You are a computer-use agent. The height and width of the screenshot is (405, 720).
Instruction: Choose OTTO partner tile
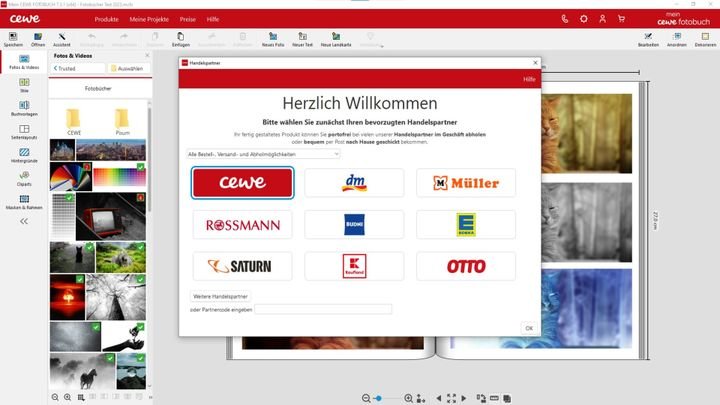tap(466, 266)
